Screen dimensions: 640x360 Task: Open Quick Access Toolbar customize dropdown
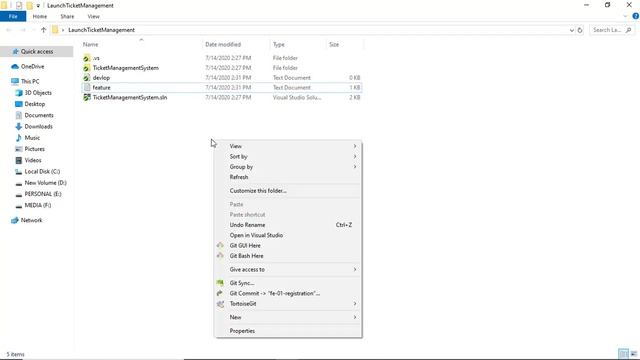pos(38,6)
